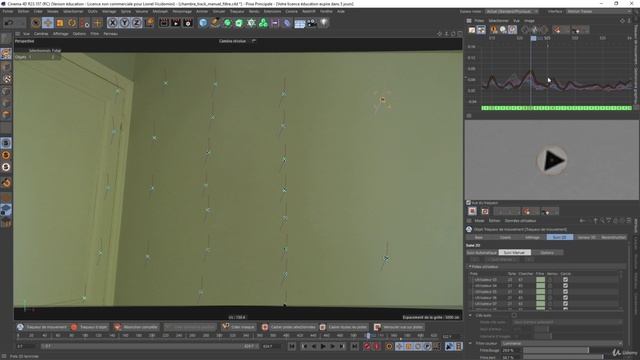The image size is (640, 360).
Task: Select the Utilisateur 06 track row
Action: tap(545, 298)
